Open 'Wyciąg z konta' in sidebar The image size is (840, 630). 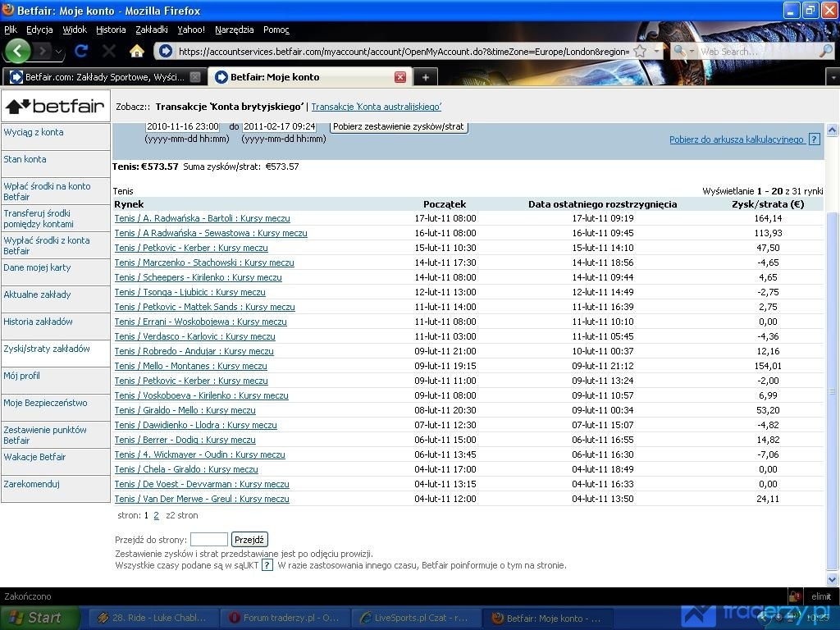33,132
